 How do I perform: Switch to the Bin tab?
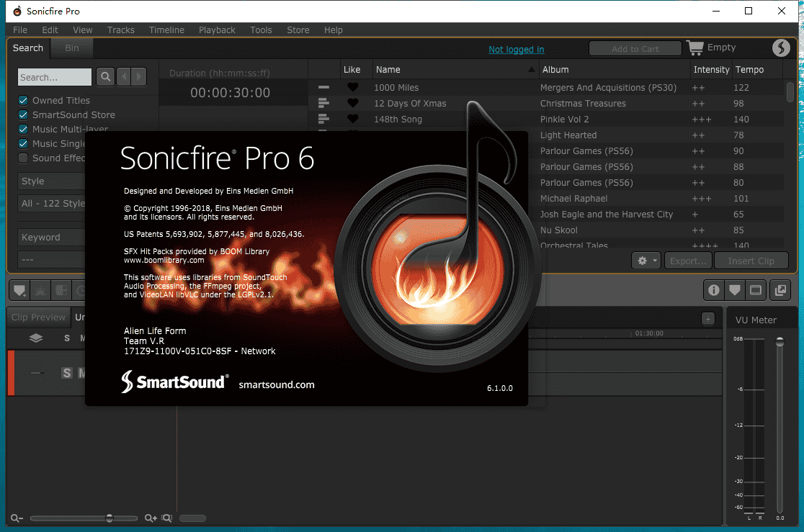71,48
